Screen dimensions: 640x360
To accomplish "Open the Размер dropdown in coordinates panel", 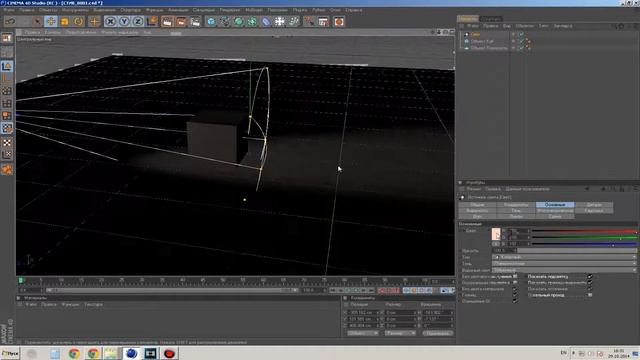I will 400,333.
